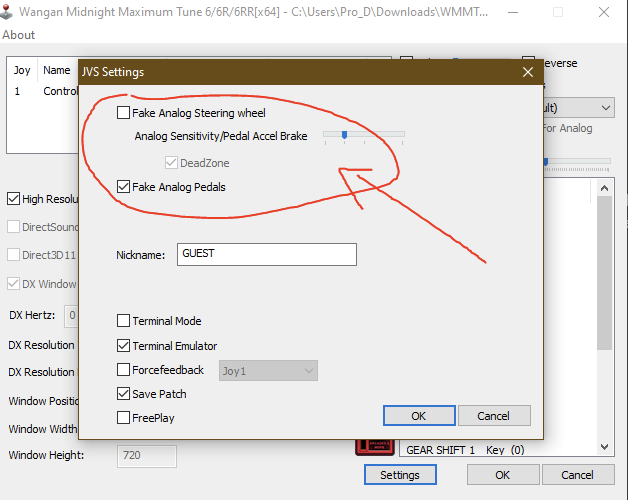
Task: Click the DX Hertz input field
Action: point(72,316)
